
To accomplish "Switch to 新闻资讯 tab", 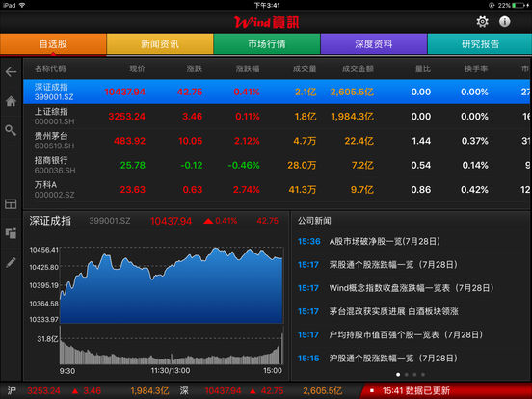I will point(160,43).
